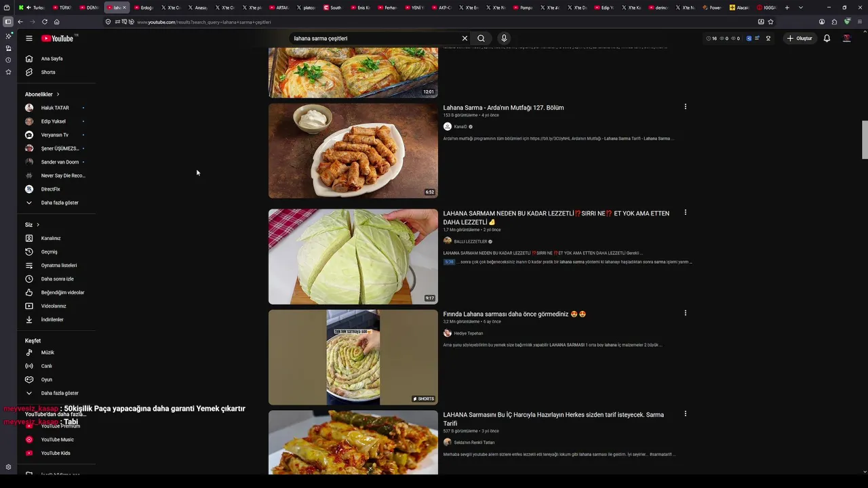The width and height of the screenshot is (868, 488).
Task: Open the YouTube hamburger guide menu
Action: [x=29, y=39]
